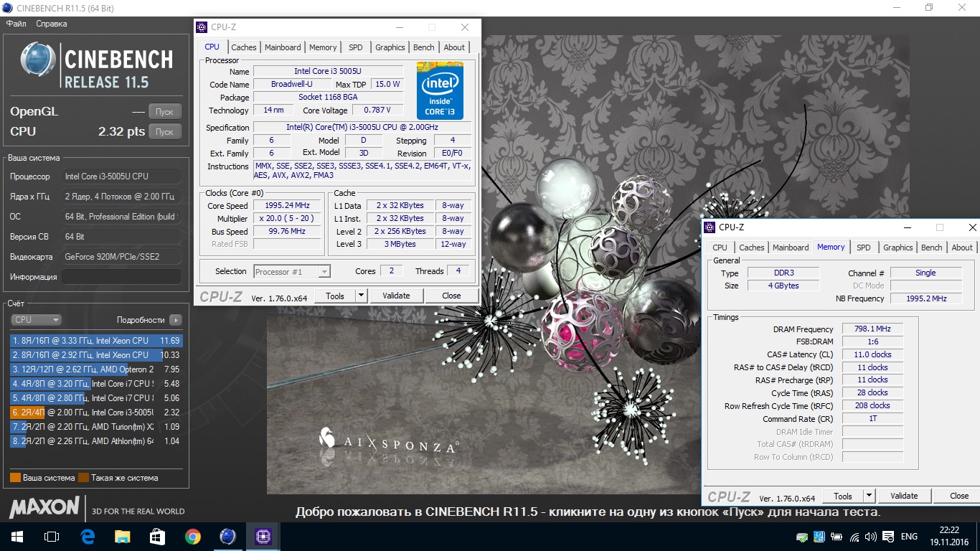This screenshot has width=980, height=551.
Task: Open the Файл menu in Cinebench
Action: [16, 24]
